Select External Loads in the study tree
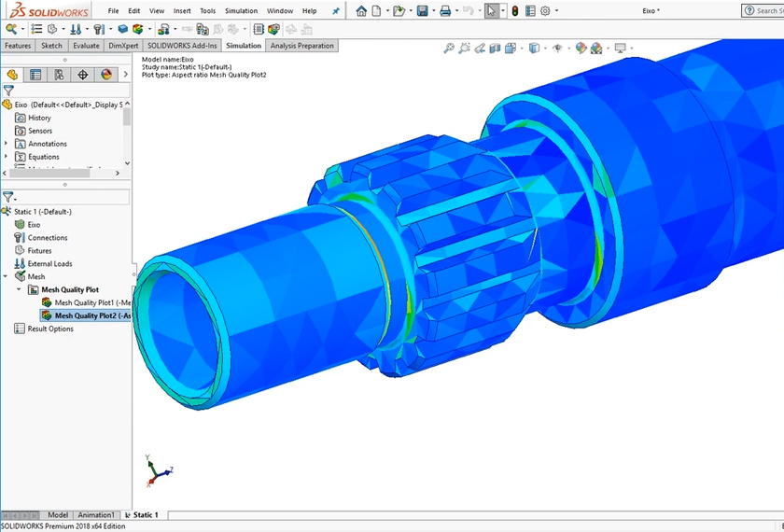The height and width of the screenshot is (532, 784). tap(49, 264)
